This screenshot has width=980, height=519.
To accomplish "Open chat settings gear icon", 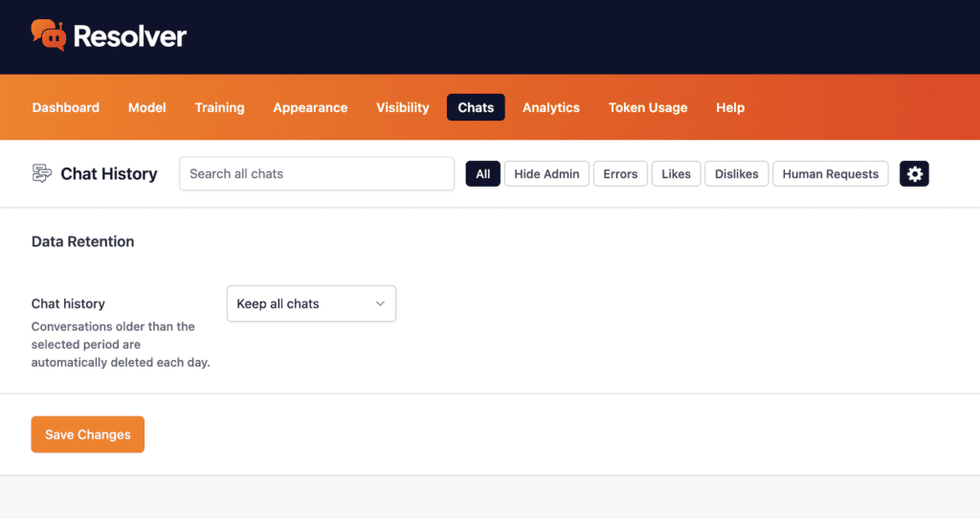I will [x=914, y=174].
